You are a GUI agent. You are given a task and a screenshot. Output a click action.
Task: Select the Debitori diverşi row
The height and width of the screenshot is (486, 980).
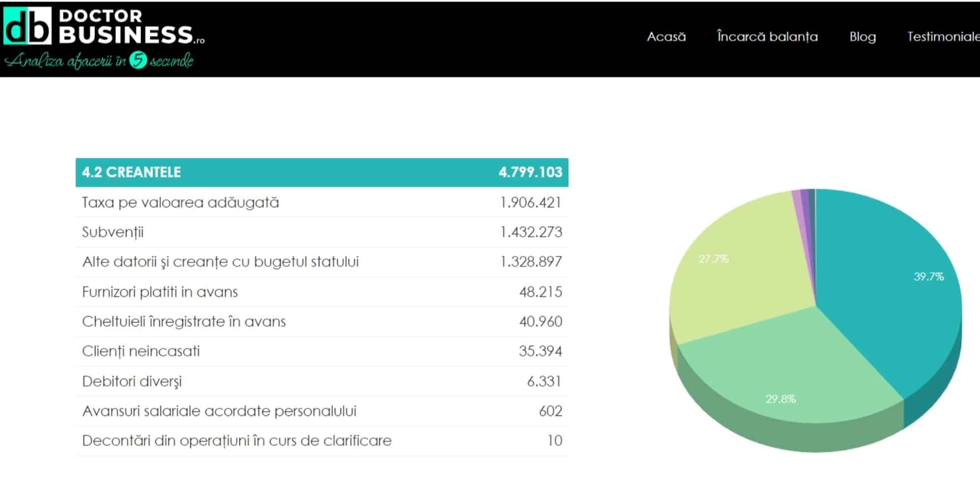pyautogui.click(x=321, y=381)
